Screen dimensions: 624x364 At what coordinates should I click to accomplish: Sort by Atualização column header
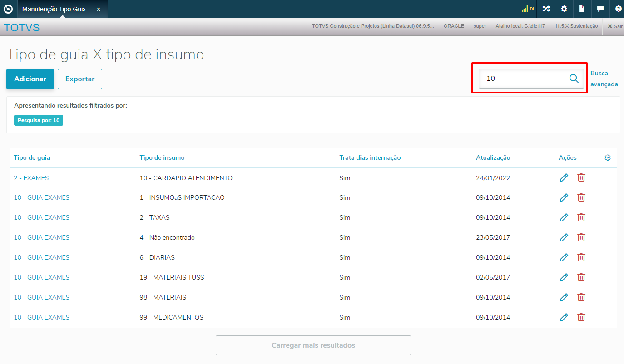[493, 158]
